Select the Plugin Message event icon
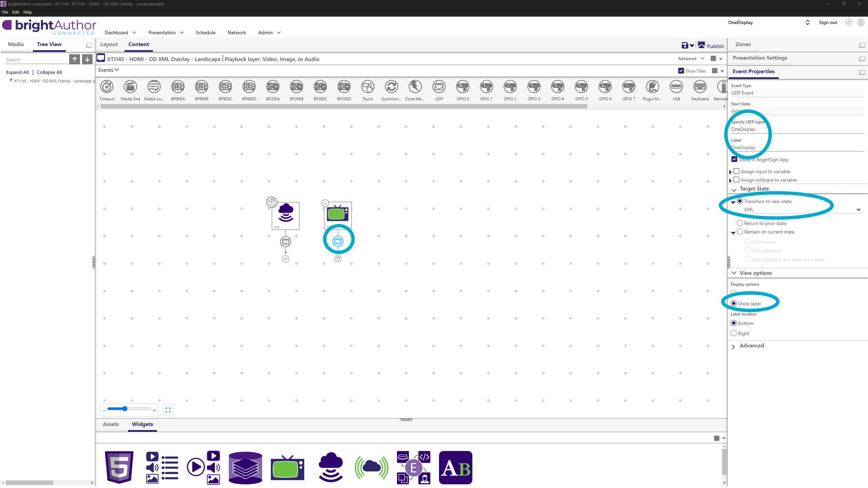Screen dimensions: 868x488 click(652, 87)
